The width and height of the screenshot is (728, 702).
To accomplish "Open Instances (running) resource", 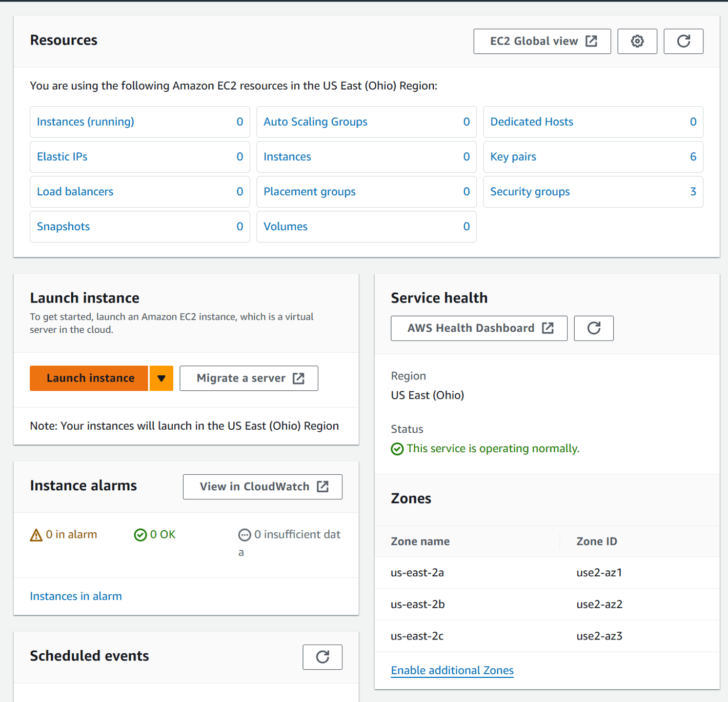I will coord(140,122).
